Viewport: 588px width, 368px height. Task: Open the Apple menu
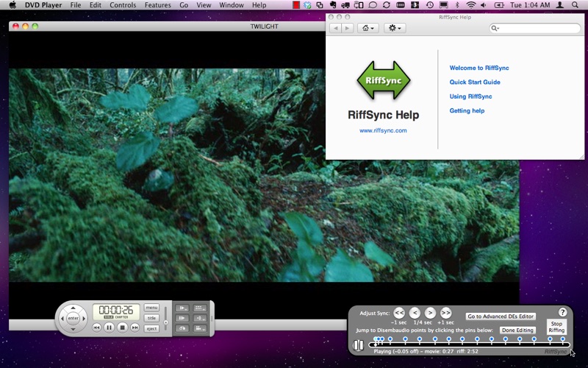coord(12,5)
